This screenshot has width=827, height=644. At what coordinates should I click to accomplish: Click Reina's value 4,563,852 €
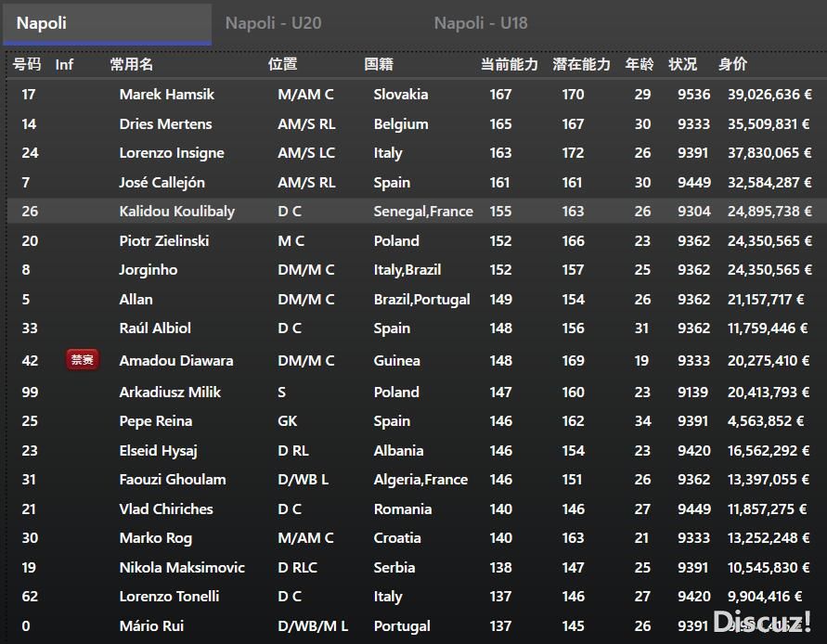pos(766,421)
